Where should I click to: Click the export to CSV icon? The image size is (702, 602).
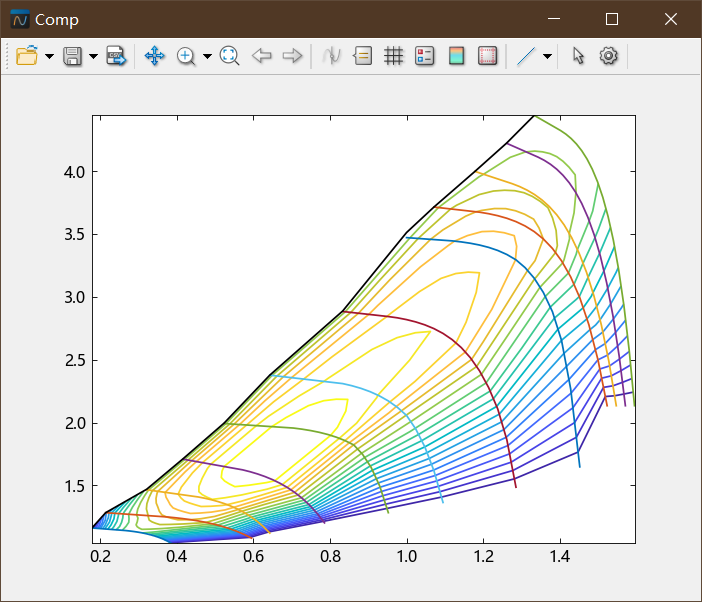point(116,56)
